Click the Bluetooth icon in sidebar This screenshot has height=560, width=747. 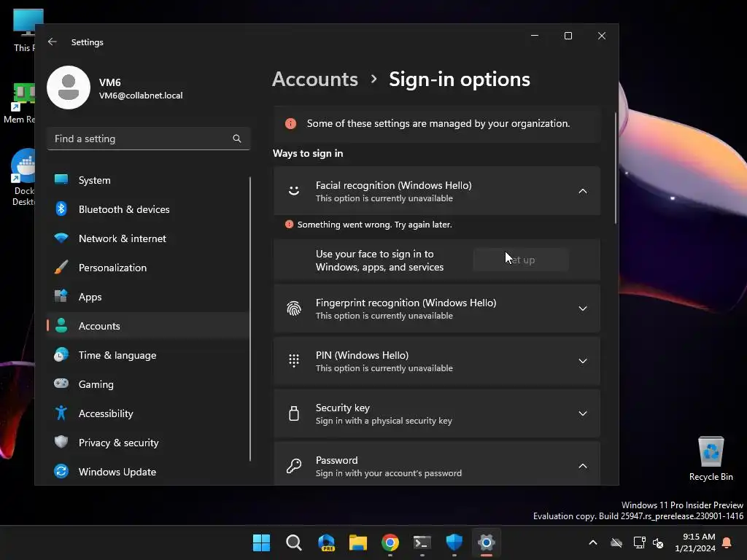coord(61,209)
